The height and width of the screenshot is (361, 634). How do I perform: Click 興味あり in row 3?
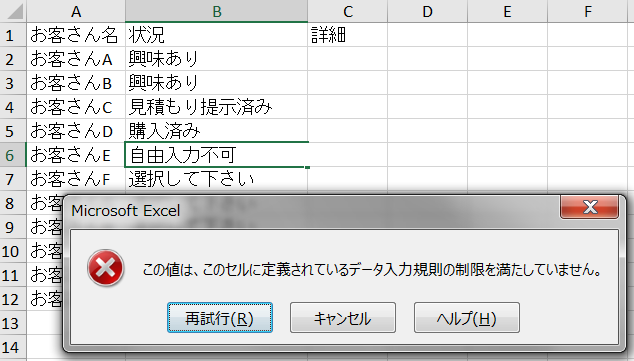216,83
